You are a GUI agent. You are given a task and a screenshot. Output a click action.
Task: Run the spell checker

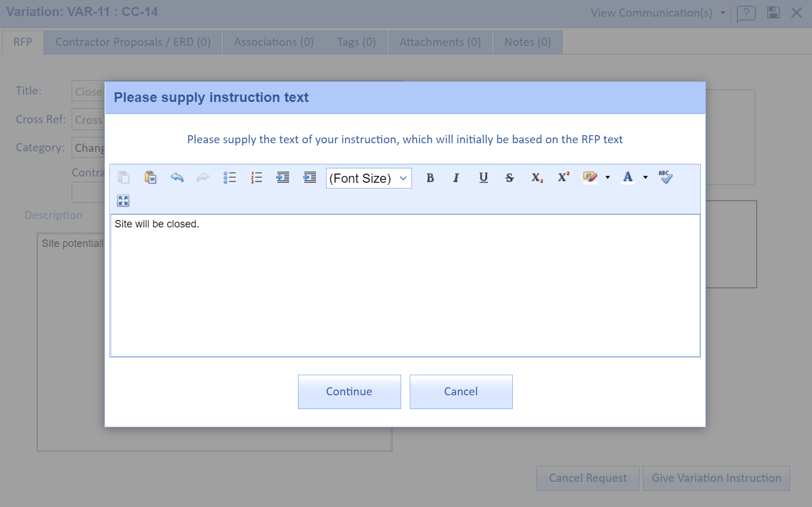point(665,178)
